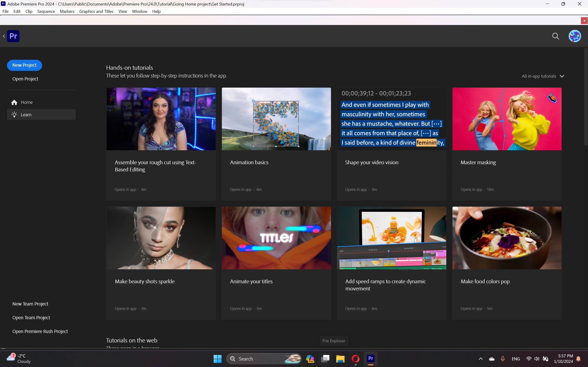Screen dimensions: 588x367
Task: Click the vertical scrollbar on right
Action: [x=585, y=97]
